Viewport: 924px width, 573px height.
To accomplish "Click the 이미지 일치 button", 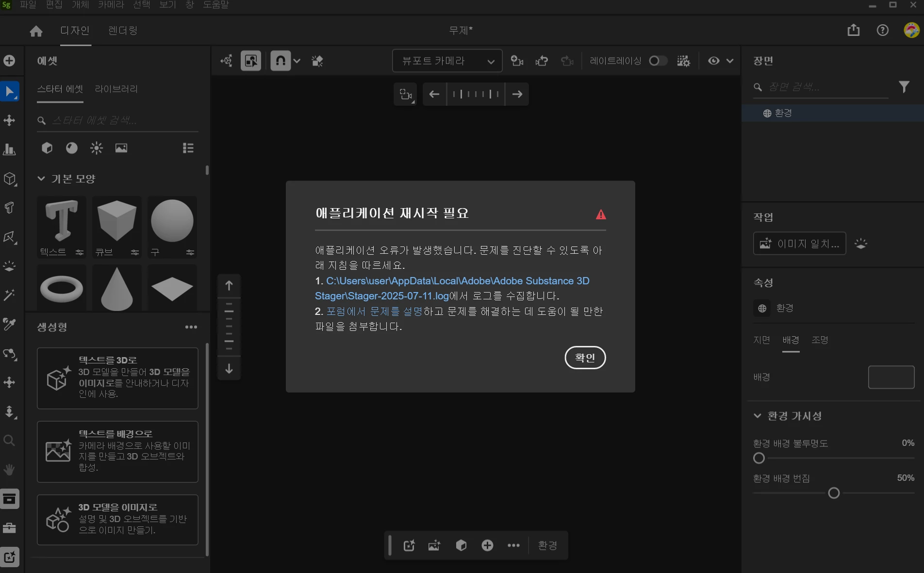I will (799, 244).
